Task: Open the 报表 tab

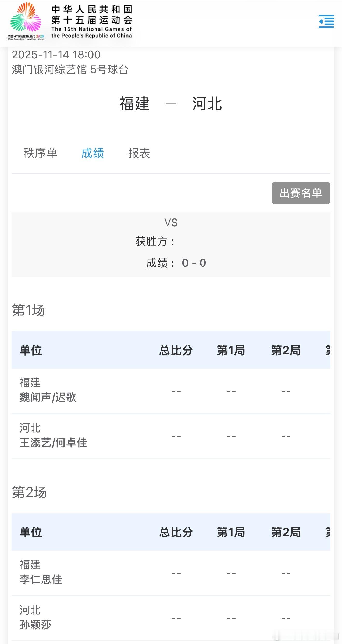Action: pyautogui.click(x=139, y=153)
